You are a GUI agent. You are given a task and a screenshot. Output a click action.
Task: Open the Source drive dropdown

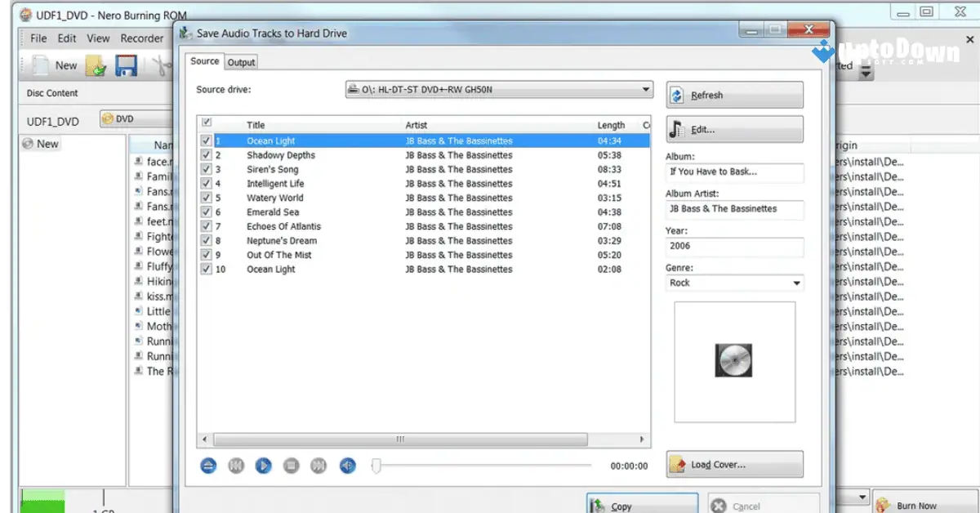pos(646,90)
